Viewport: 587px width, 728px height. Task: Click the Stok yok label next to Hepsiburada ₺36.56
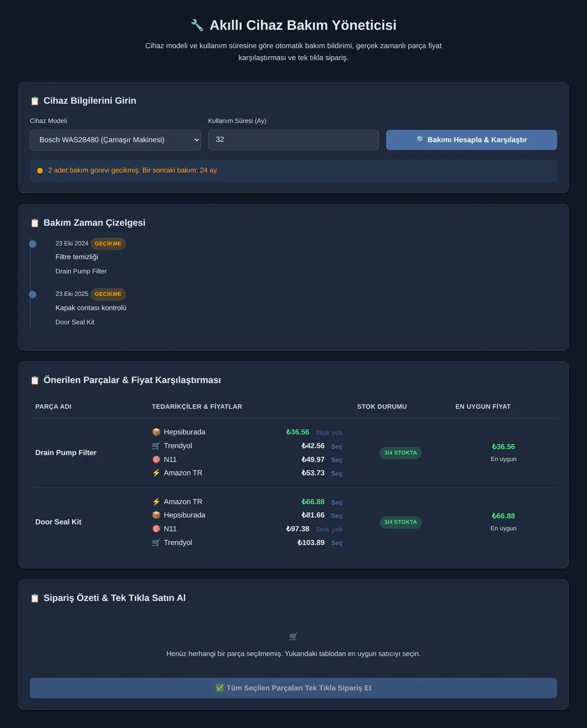[x=329, y=433]
